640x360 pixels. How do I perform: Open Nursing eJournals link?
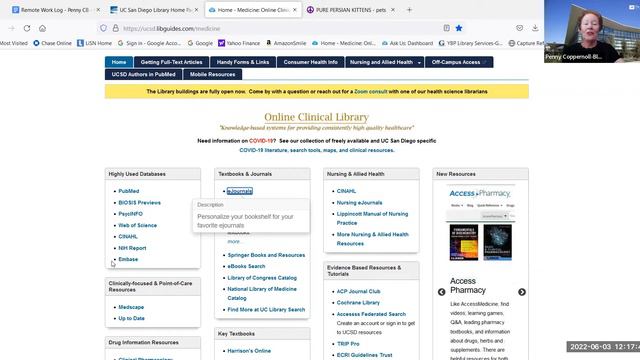pos(359,202)
